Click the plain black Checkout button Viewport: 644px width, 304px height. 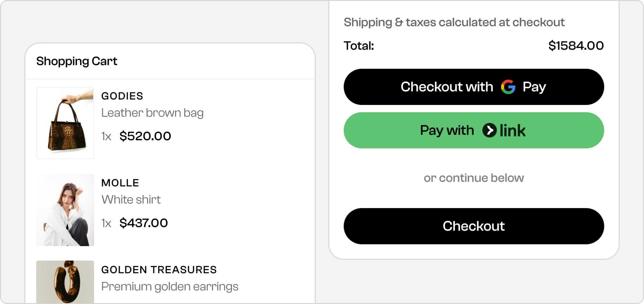pyautogui.click(x=474, y=226)
